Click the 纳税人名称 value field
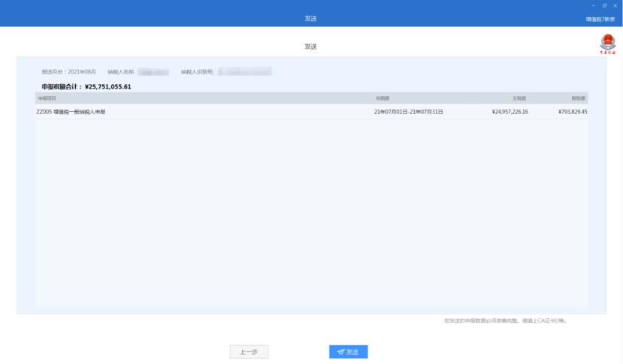The height and width of the screenshot is (364, 623). 153,72
